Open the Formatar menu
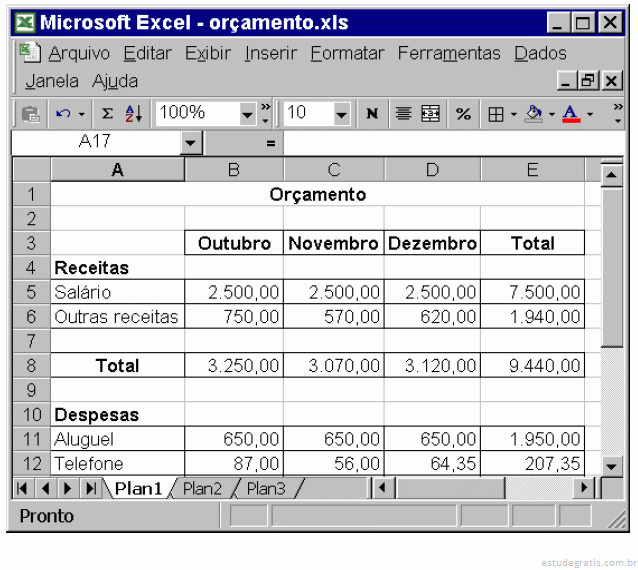 click(x=346, y=53)
